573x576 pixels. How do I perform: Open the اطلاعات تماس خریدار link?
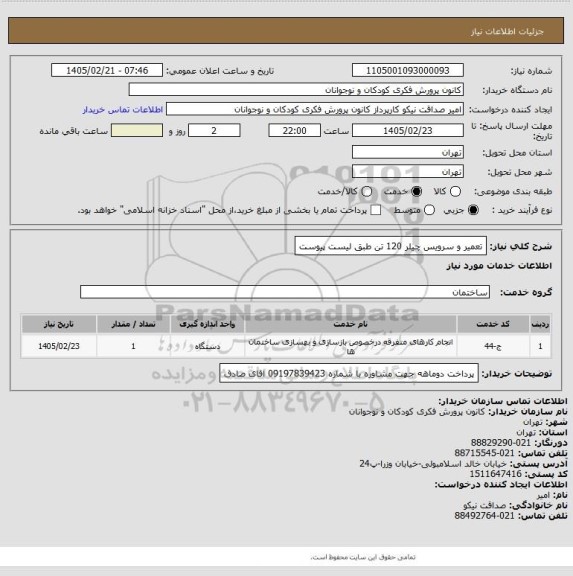pyautogui.click(x=123, y=110)
